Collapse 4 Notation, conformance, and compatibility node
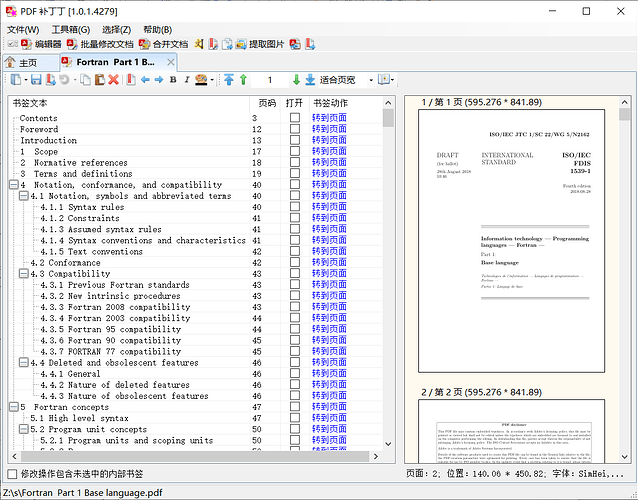 (14, 185)
